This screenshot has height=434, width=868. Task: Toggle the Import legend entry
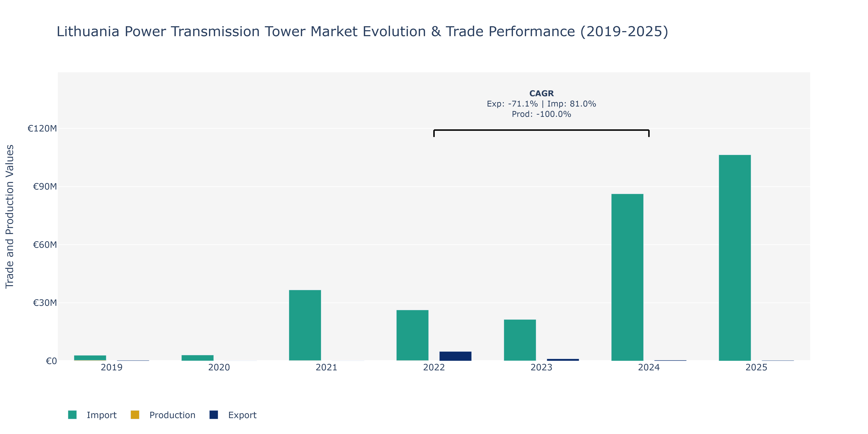(92, 415)
